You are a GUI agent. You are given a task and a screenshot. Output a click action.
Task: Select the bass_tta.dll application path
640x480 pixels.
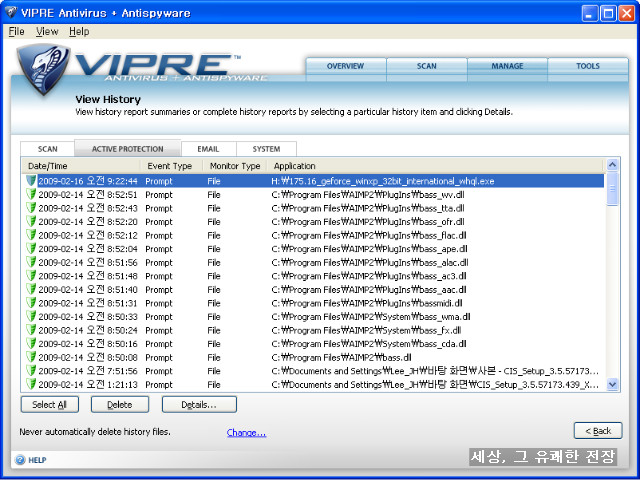[x=368, y=208]
